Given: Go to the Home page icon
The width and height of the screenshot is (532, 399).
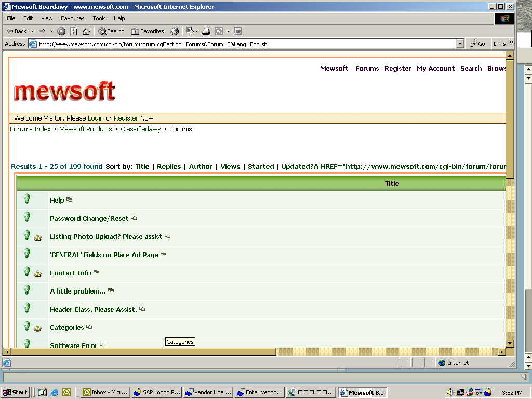Looking at the screenshot, I should 87,32.
